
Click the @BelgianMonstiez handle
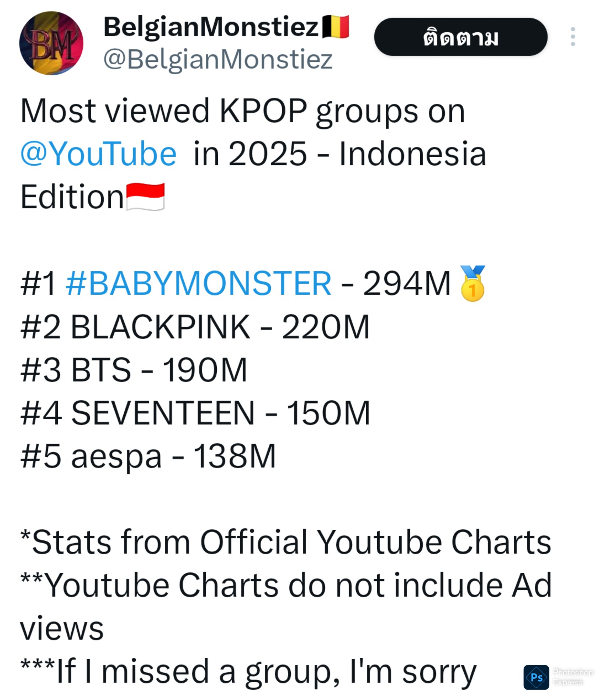tap(218, 59)
